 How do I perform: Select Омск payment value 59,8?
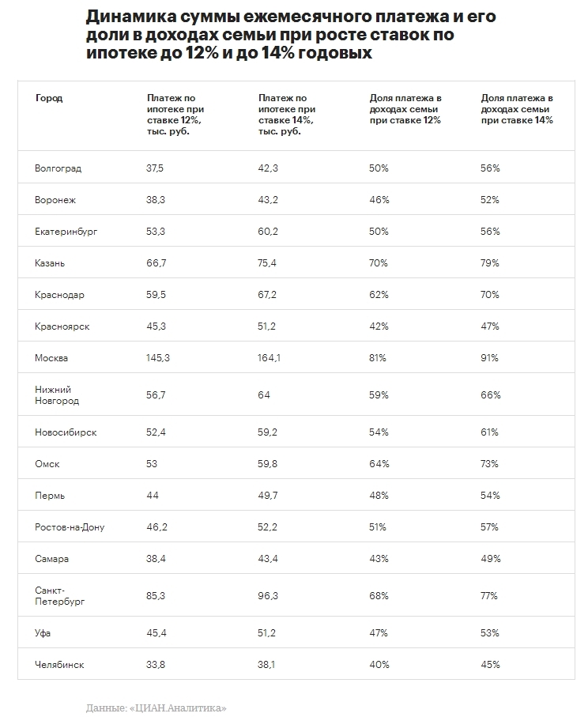click(x=267, y=464)
